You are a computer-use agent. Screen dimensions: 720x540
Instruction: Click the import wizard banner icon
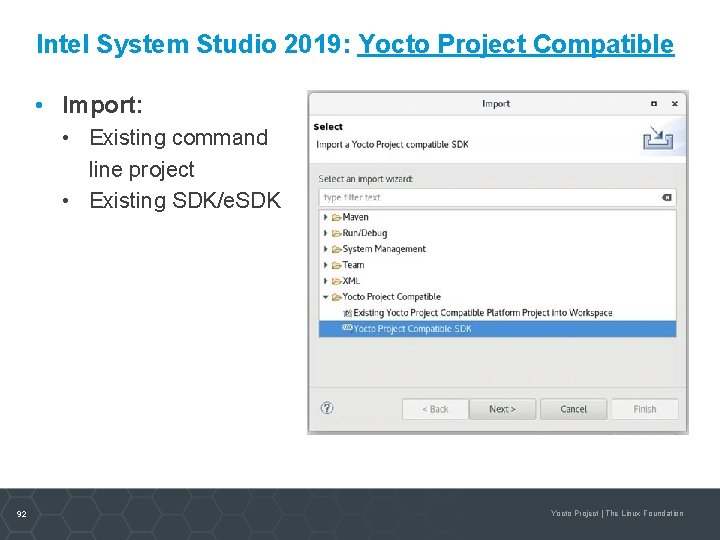[x=658, y=138]
